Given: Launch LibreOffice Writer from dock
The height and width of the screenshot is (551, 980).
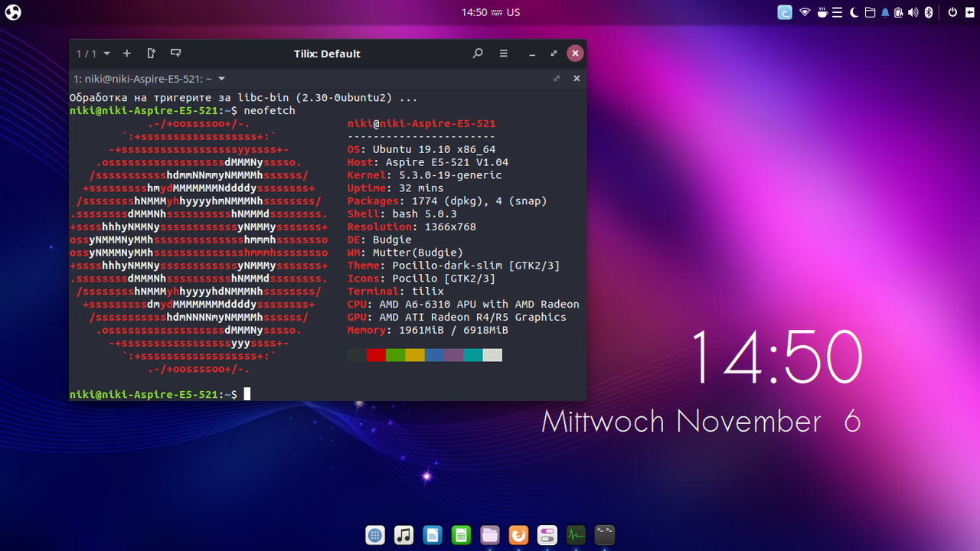Looking at the screenshot, I should (x=433, y=535).
